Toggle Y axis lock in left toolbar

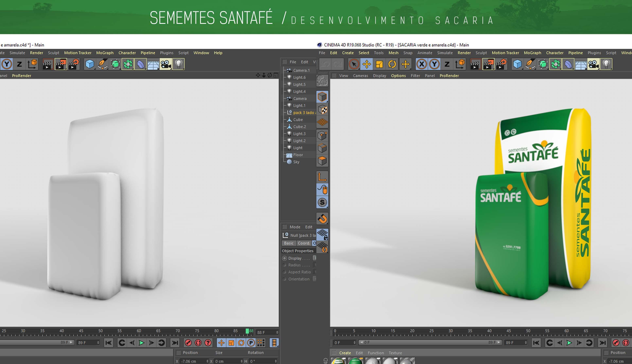[x=7, y=64]
